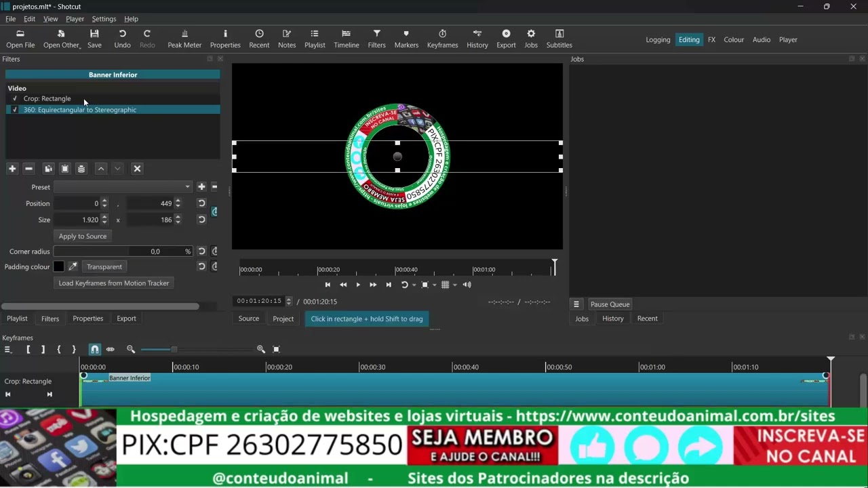The height and width of the screenshot is (488, 868).
Task: Paste the filters
Action: tap(65, 169)
